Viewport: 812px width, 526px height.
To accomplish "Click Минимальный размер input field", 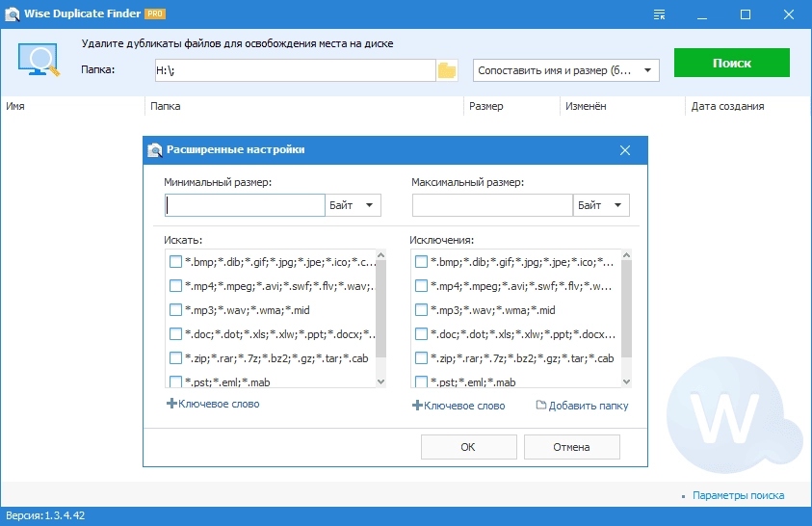I will tap(245, 205).
